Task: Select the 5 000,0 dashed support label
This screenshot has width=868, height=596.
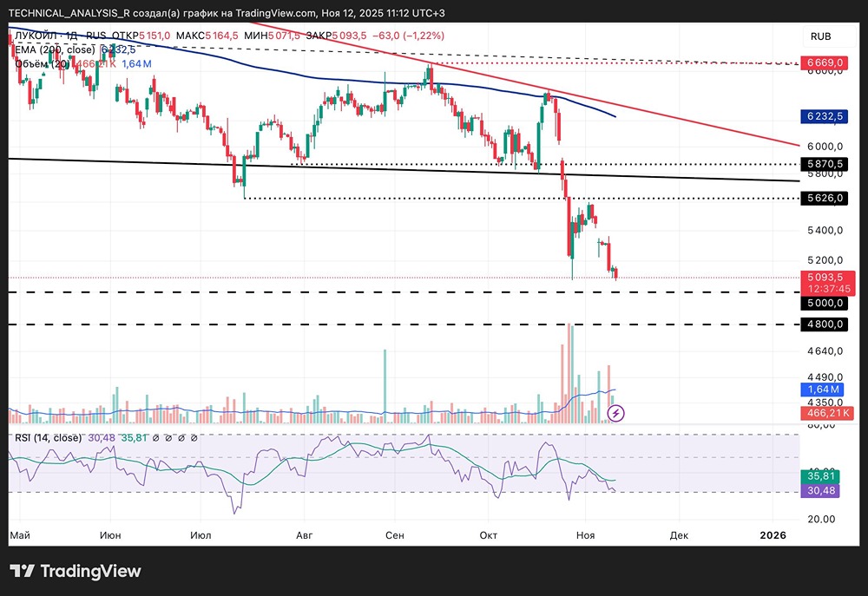Action: pos(825,303)
